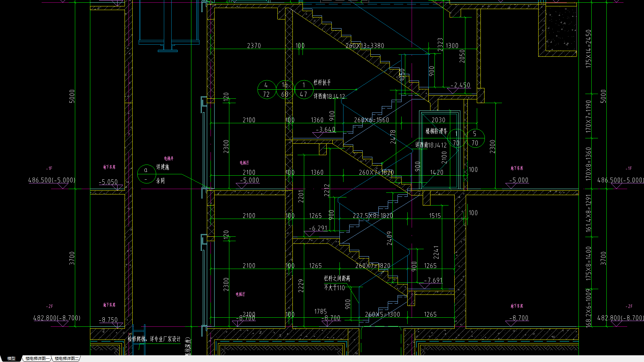The width and height of the screenshot is (644, 362).
Task: Select the circled 'a' section symbol
Action: (x=147, y=174)
